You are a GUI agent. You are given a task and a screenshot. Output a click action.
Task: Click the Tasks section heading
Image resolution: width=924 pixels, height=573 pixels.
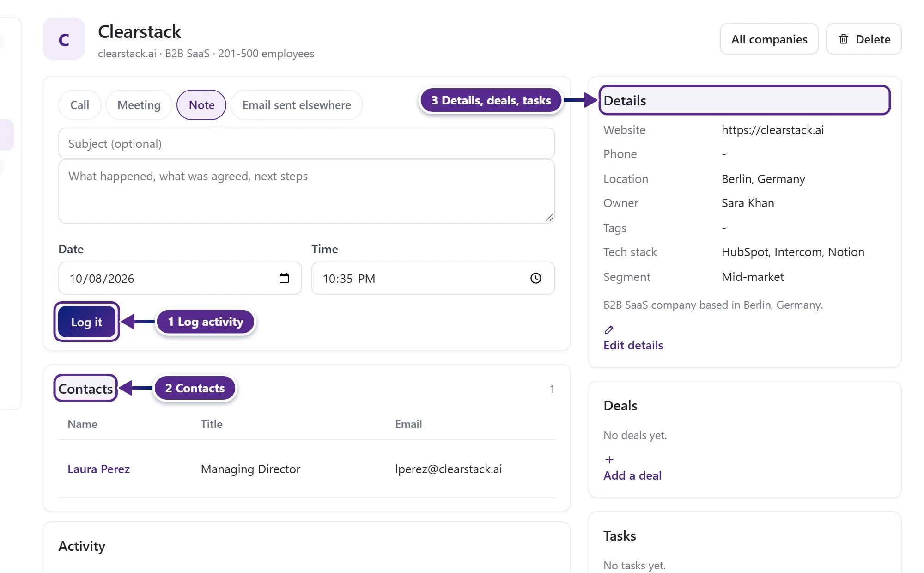(620, 536)
